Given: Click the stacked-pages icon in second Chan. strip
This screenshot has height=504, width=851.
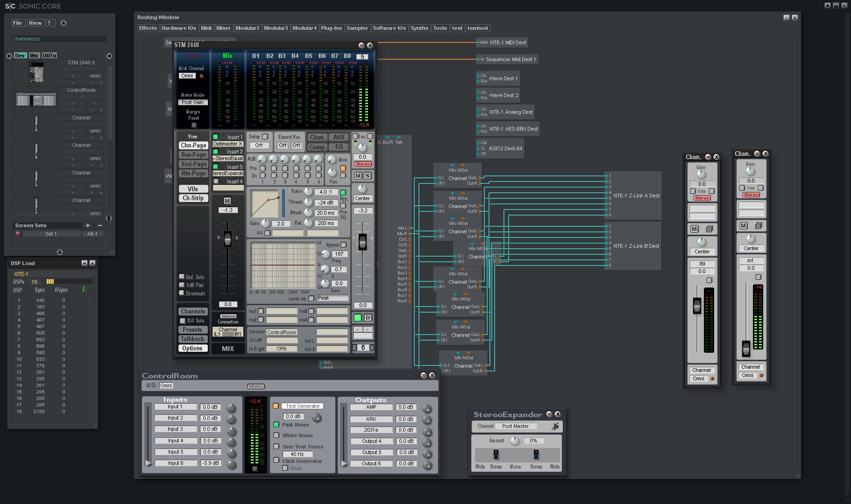Looking at the screenshot, I should click(759, 225).
